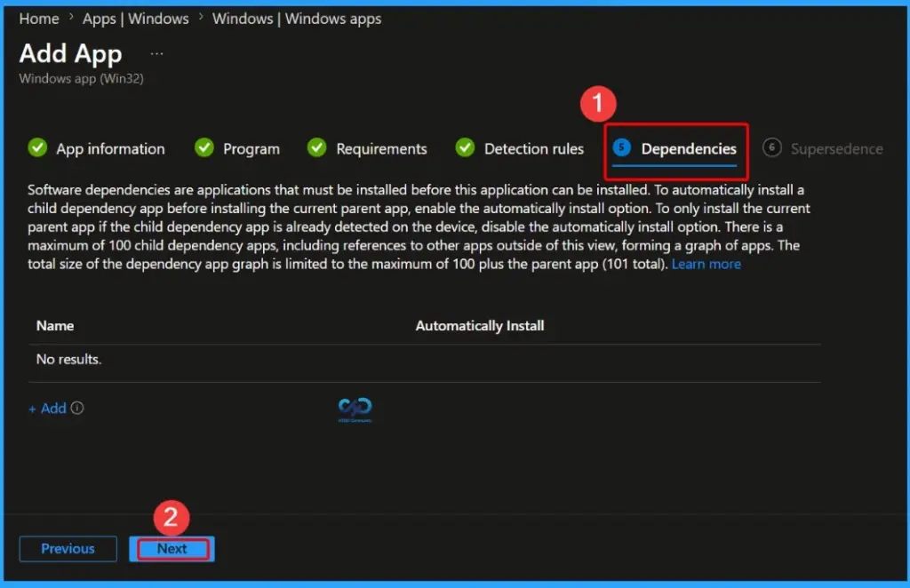This screenshot has height=588, width=910.
Task: Click the green check beside Detection rules
Action: pyautogui.click(x=465, y=147)
